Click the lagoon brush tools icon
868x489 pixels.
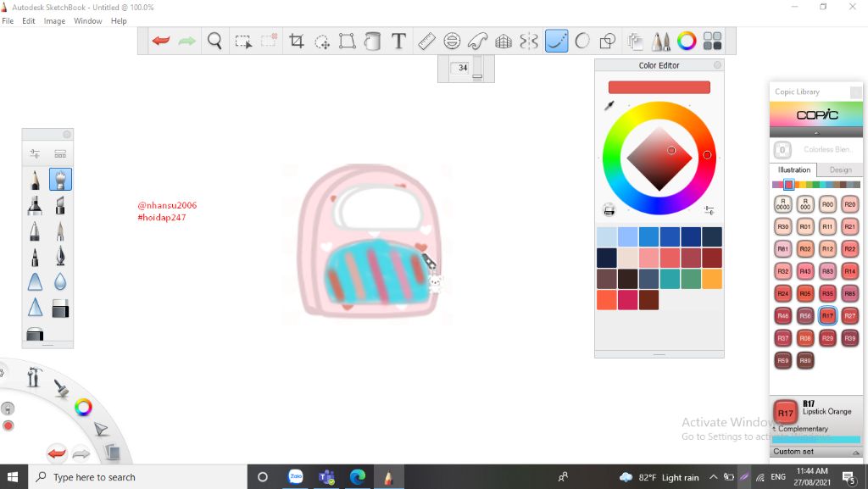pyautogui.click(x=60, y=388)
